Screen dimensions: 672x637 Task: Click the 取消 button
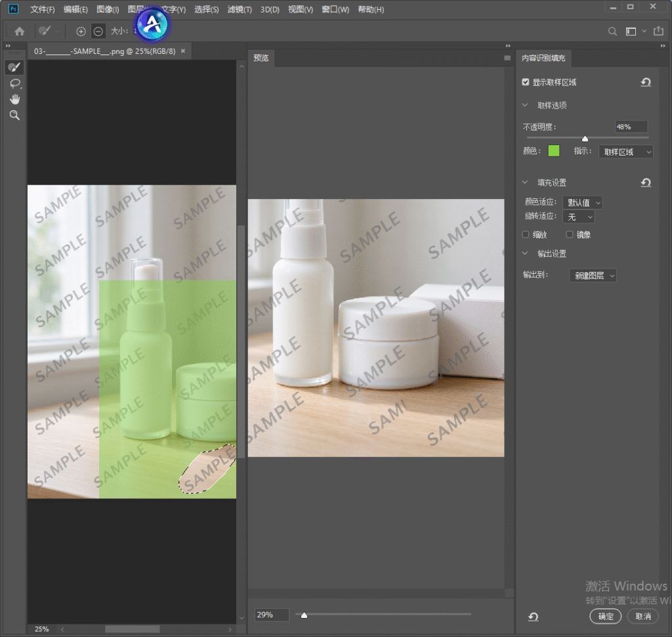tap(643, 617)
